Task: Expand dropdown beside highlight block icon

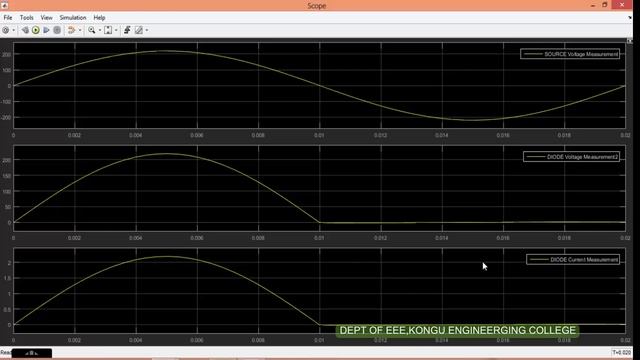Action: pyautogui.click(x=80, y=30)
